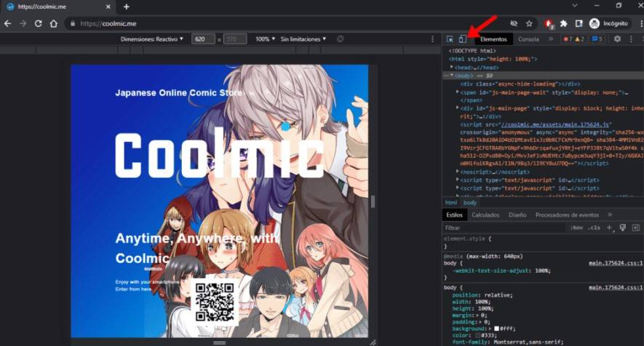Click the Filtrar styles input field
This screenshot has width=644, height=346.
[x=504, y=228]
